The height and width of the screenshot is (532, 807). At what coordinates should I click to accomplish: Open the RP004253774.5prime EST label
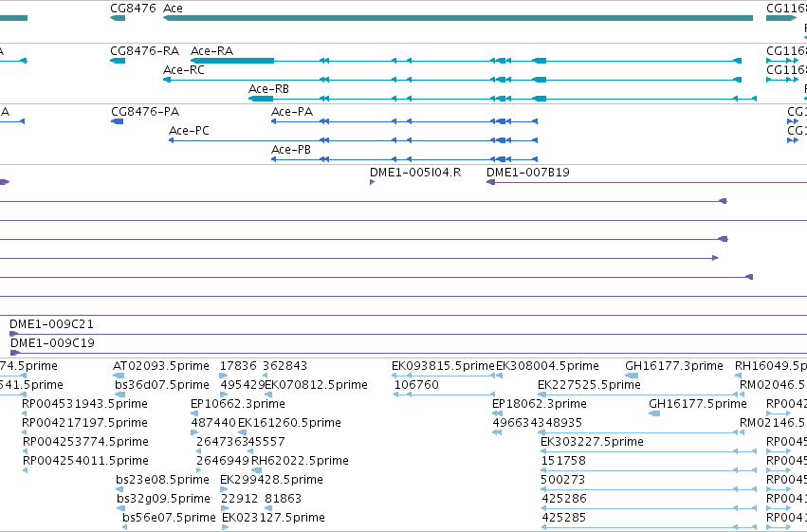click(x=85, y=442)
